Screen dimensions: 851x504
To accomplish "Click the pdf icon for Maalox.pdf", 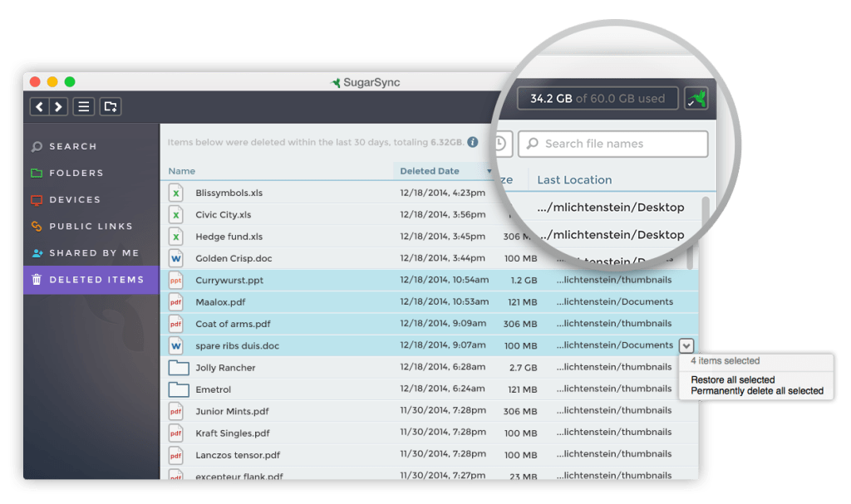I will click(176, 302).
